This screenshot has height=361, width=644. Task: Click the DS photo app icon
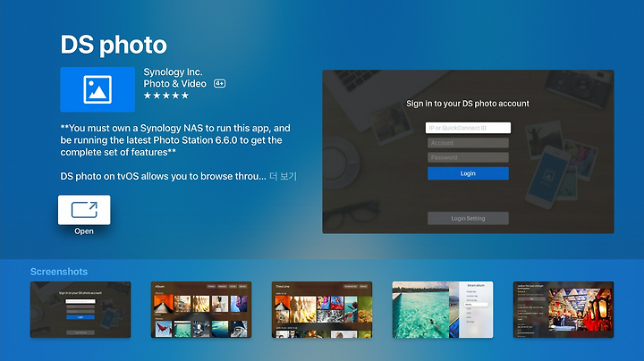click(x=97, y=89)
